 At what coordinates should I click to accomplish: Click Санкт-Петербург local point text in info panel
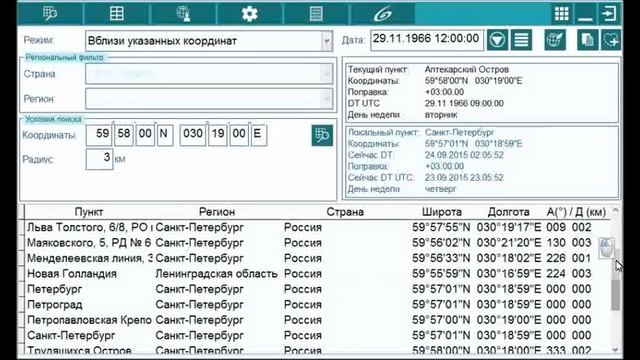tap(460, 133)
